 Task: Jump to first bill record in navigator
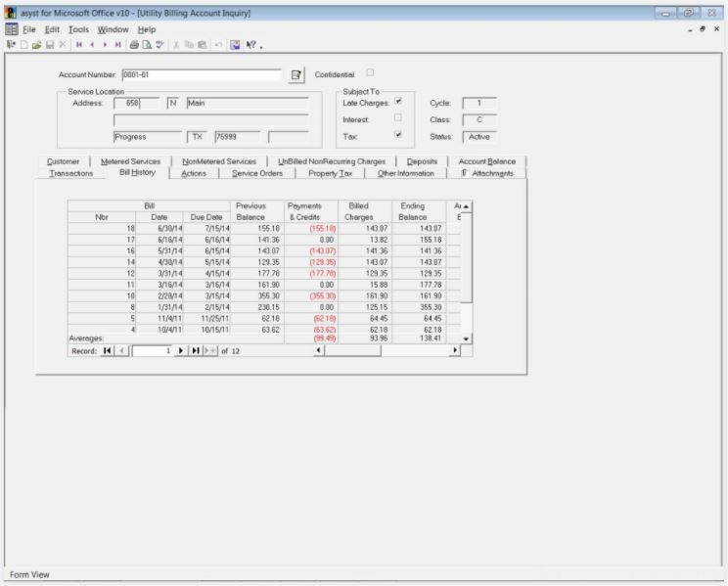point(107,350)
